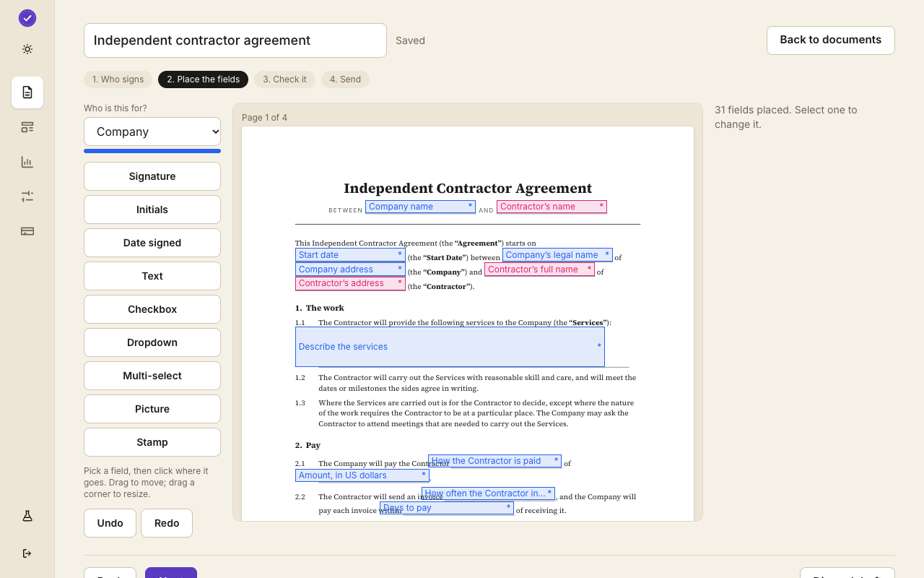
Task: Open the 'Who is this for?' Company dropdown
Action: [x=152, y=131]
